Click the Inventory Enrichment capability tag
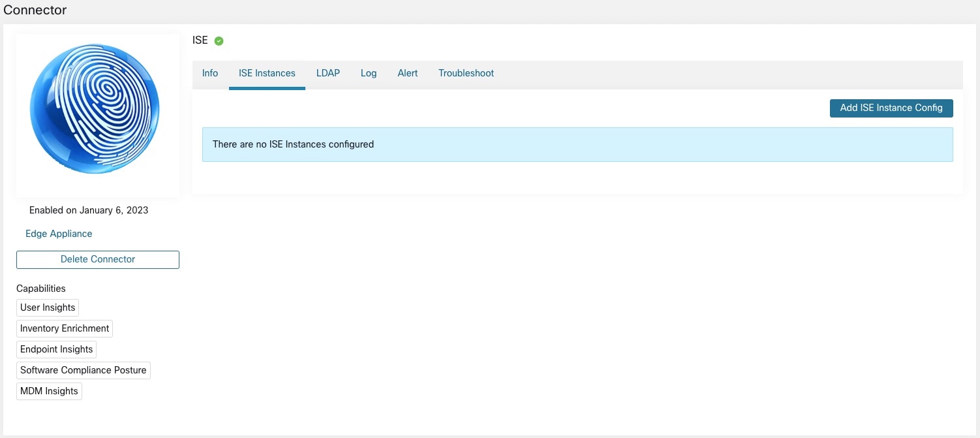Image resolution: width=980 pixels, height=438 pixels. coord(65,328)
